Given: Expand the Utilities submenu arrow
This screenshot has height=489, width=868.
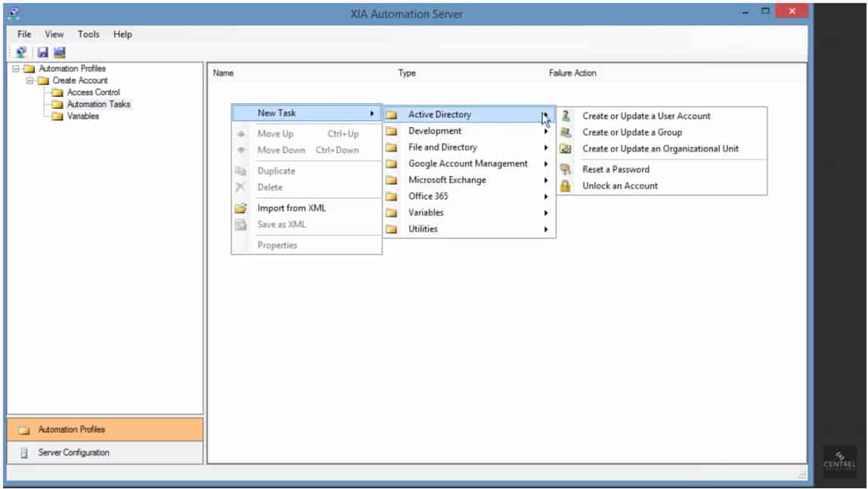Looking at the screenshot, I should click(x=546, y=229).
